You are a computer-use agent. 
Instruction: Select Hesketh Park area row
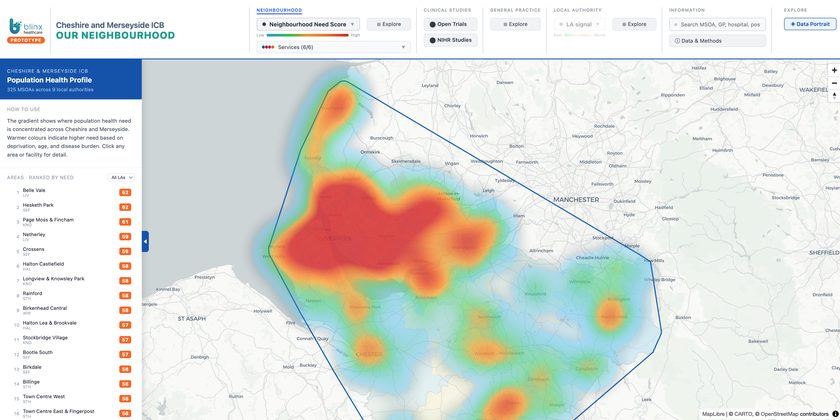71,207
